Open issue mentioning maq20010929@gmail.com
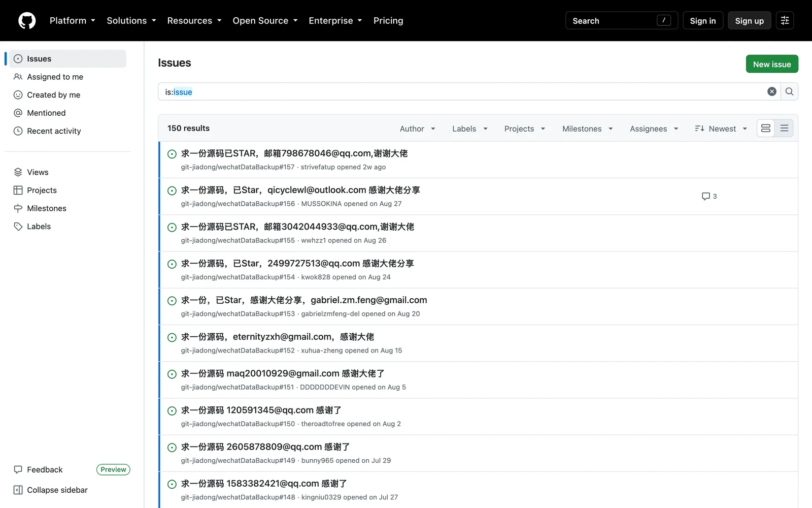The height and width of the screenshot is (508, 812). [x=283, y=373]
